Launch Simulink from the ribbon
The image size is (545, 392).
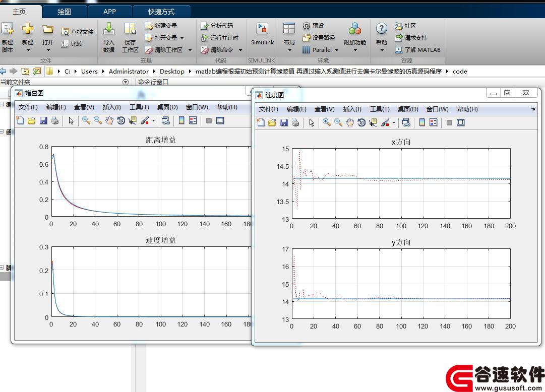(263, 34)
